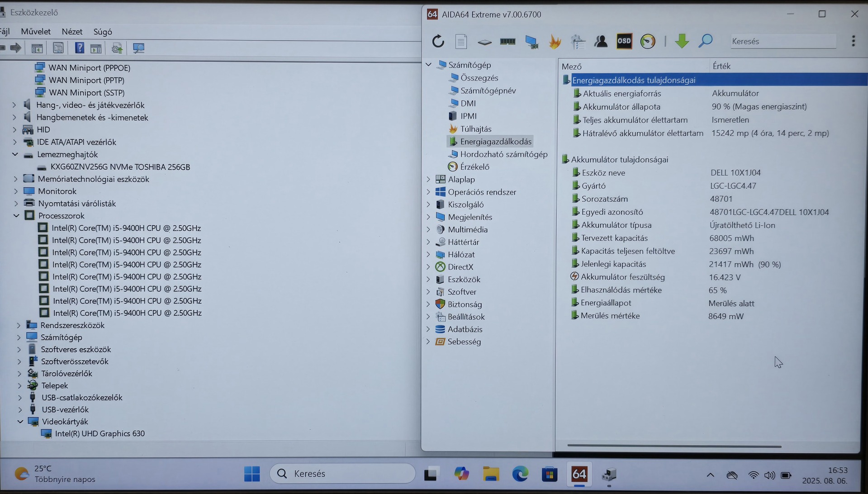Image resolution: width=868 pixels, height=494 pixels.
Task: Collapse the Videokártyák node in Device Manager
Action: (x=20, y=421)
